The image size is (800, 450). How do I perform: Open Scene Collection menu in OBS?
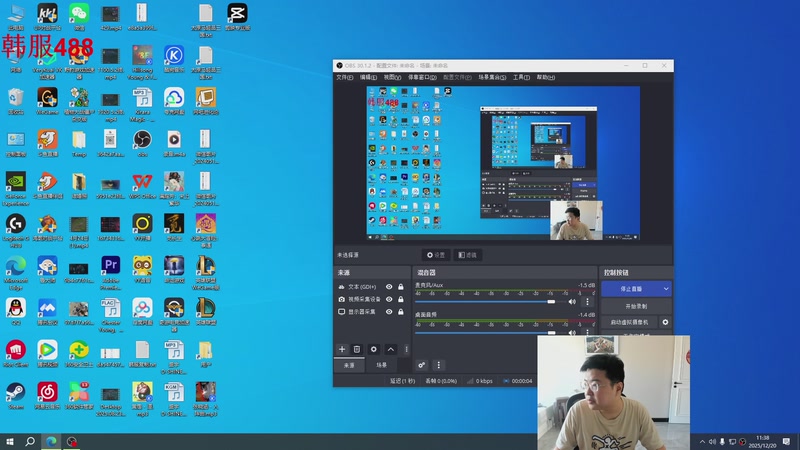click(492, 77)
